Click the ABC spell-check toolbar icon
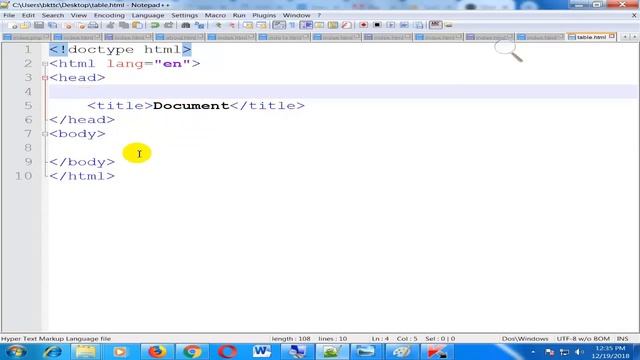The image size is (640, 360). coord(436,25)
